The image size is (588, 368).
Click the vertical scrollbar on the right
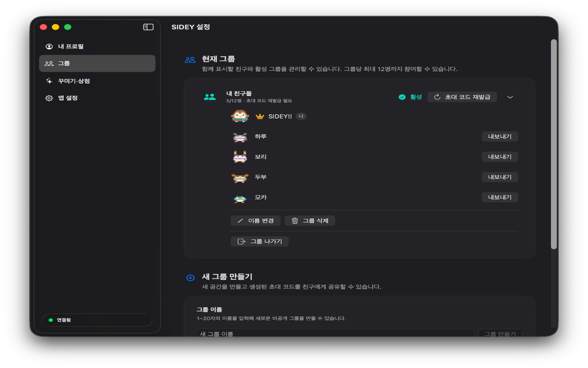[x=554, y=144]
